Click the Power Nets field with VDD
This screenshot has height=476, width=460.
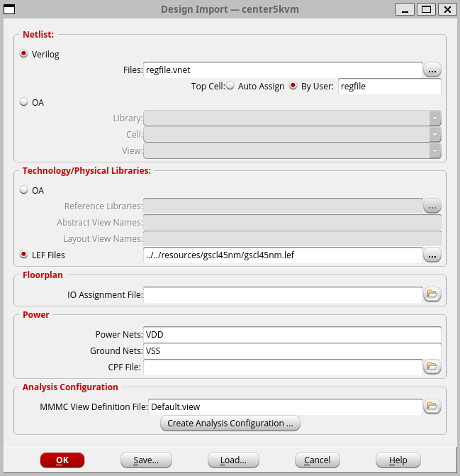pyautogui.click(x=292, y=335)
